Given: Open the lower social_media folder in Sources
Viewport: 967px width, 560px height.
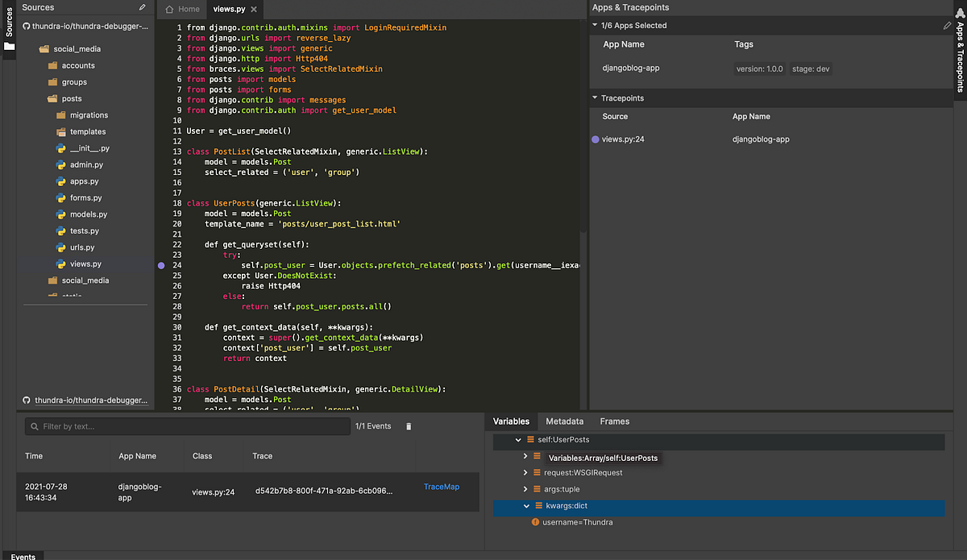Looking at the screenshot, I should coord(85,280).
